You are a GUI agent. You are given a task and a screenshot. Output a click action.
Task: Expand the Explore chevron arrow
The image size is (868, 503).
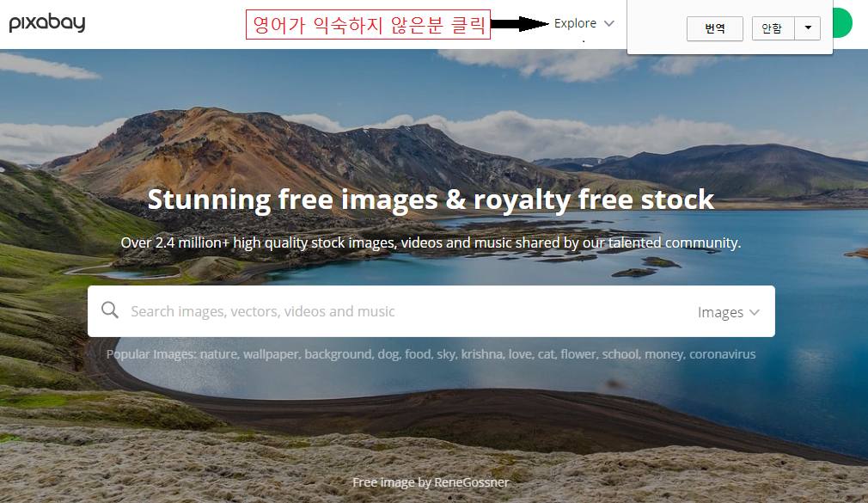(x=609, y=24)
